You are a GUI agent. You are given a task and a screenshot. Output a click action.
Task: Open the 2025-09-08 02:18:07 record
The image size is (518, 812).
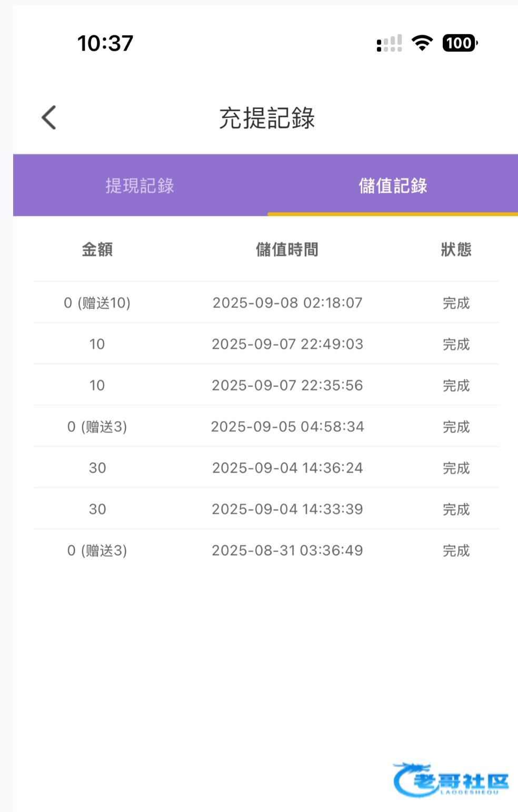coord(287,303)
